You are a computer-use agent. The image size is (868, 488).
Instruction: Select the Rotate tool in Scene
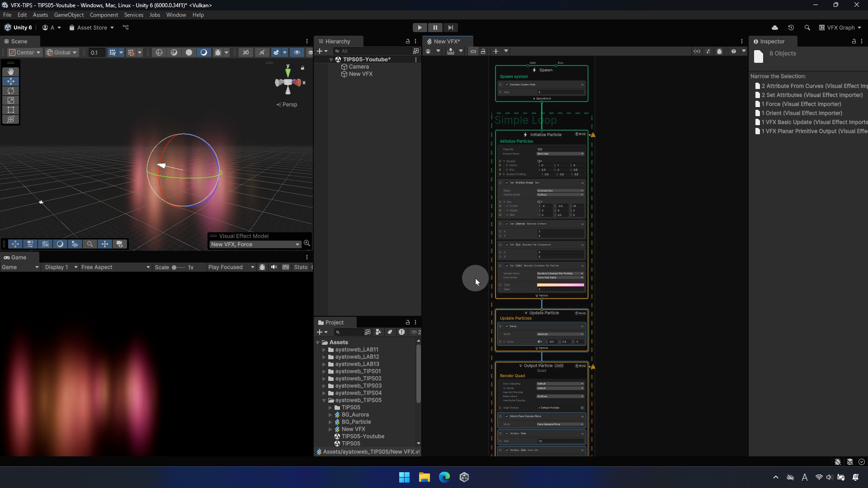(x=11, y=91)
